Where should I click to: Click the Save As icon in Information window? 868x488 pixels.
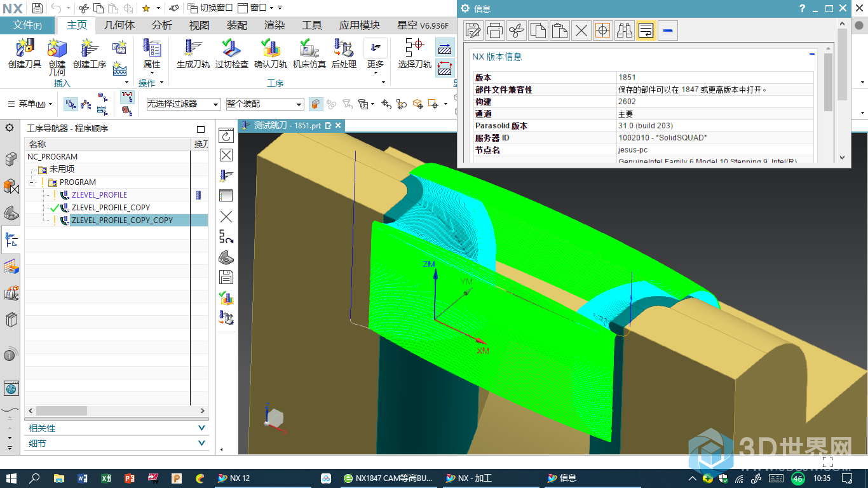(473, 30)
